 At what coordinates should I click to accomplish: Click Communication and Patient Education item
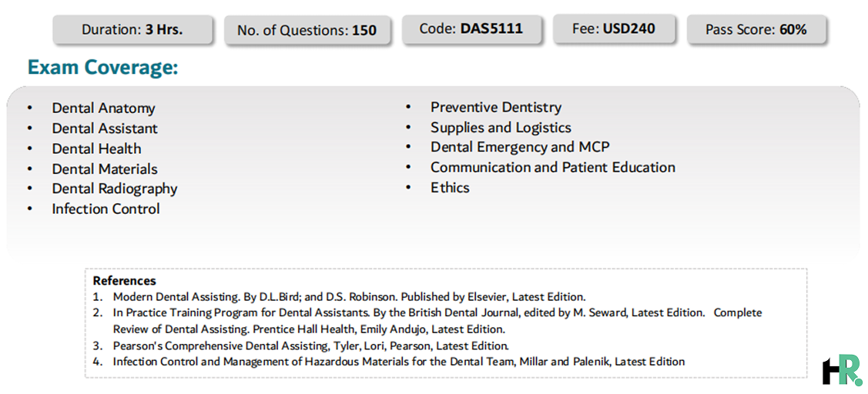553,167
